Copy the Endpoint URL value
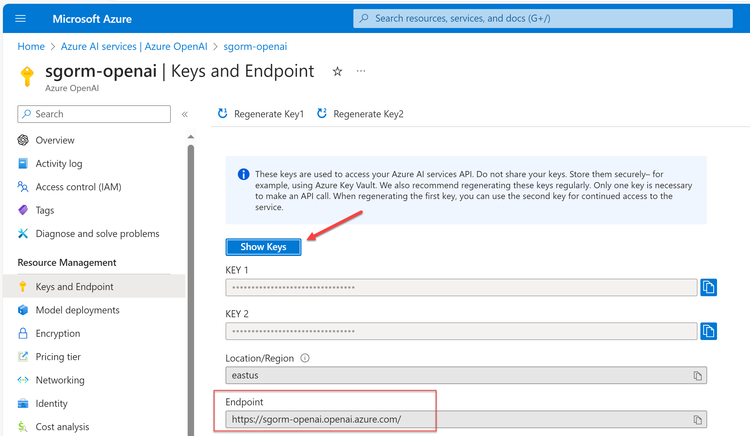This screenshot has height=436, width=750. [698, 420]
